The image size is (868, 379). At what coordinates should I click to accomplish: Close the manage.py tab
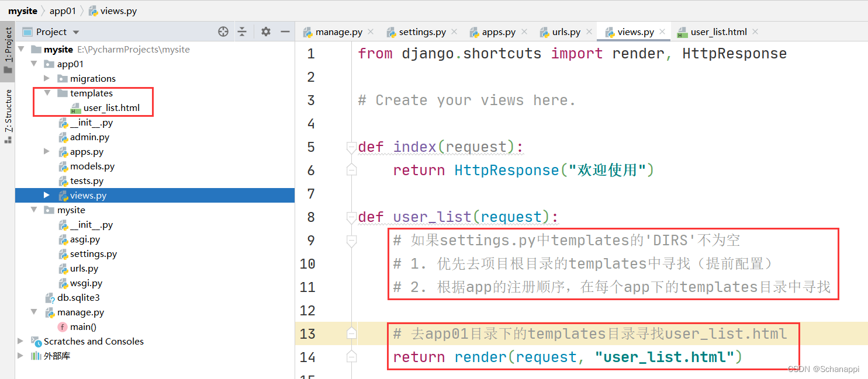click(x=372, y=32)
